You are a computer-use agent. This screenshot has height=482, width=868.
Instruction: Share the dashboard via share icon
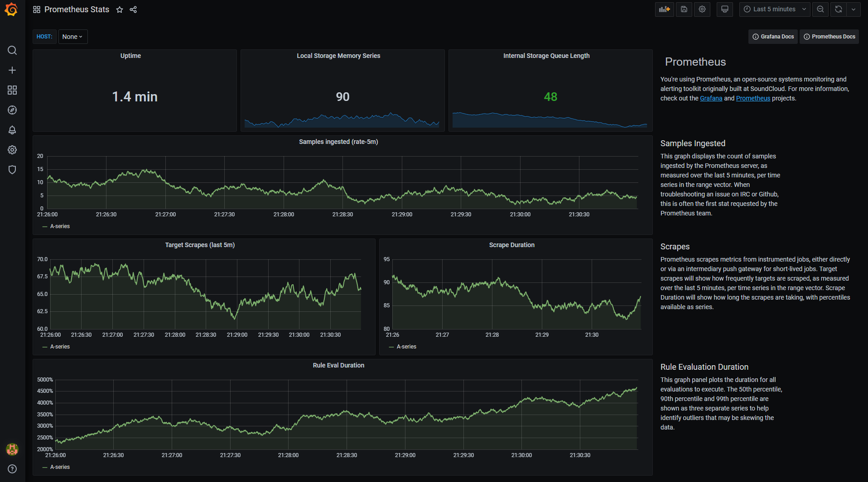[x=133, y=10]
